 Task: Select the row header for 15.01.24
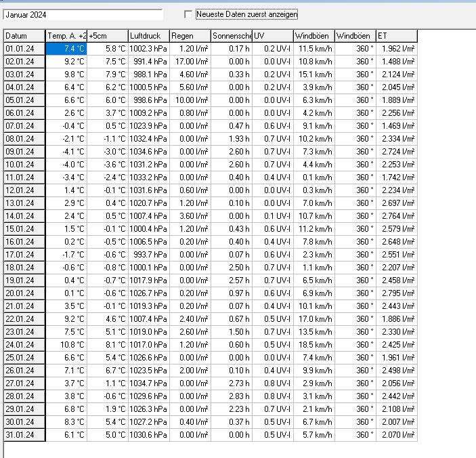pyautogui.click(x=24, y=229)
